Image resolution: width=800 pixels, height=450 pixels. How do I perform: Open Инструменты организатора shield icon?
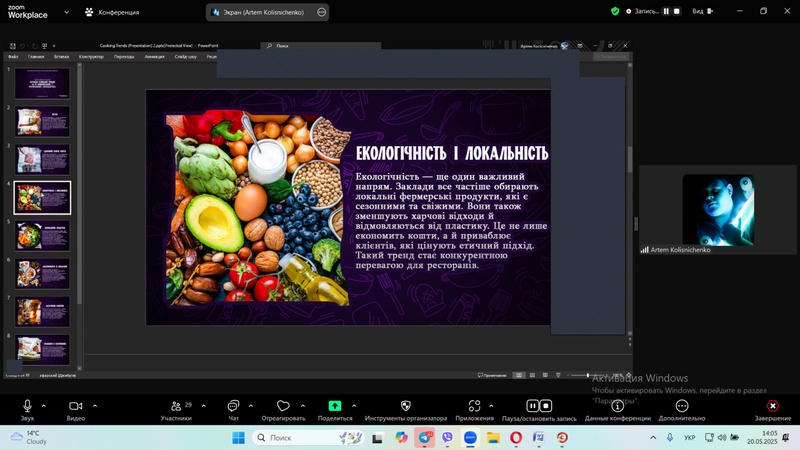point(405,406)
